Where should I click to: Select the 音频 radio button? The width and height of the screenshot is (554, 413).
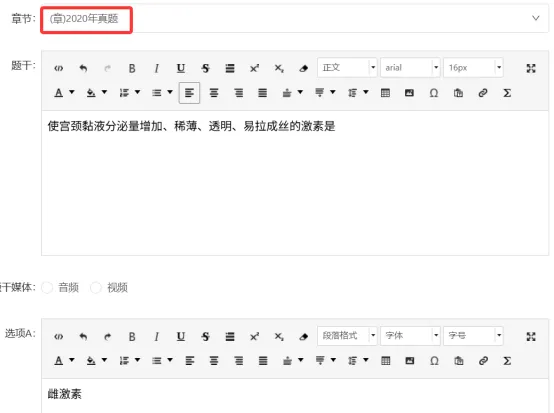[x=47, y=288]
